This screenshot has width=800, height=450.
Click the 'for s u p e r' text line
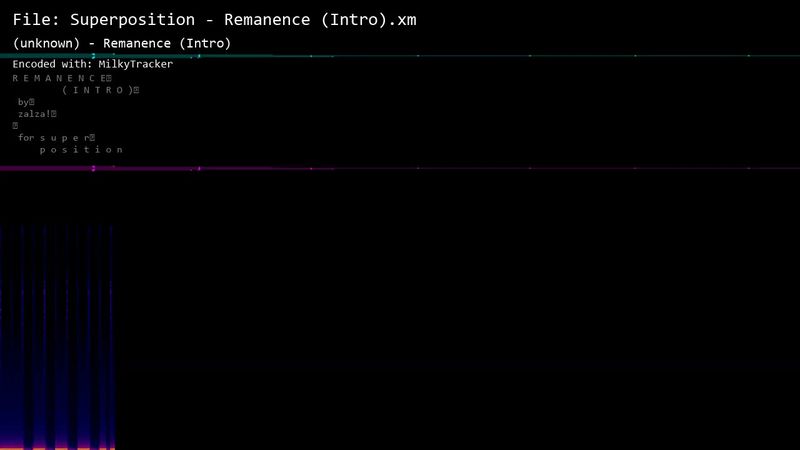point(56,138)
